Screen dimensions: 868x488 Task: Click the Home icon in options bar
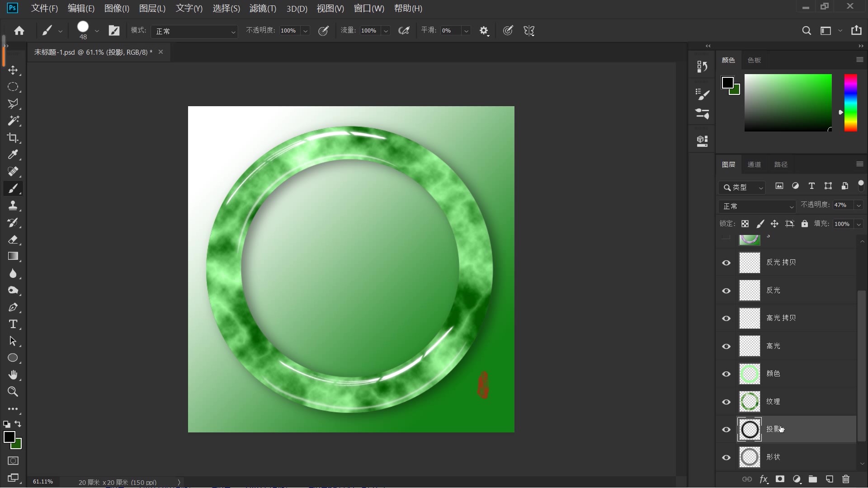coord(19,31)
